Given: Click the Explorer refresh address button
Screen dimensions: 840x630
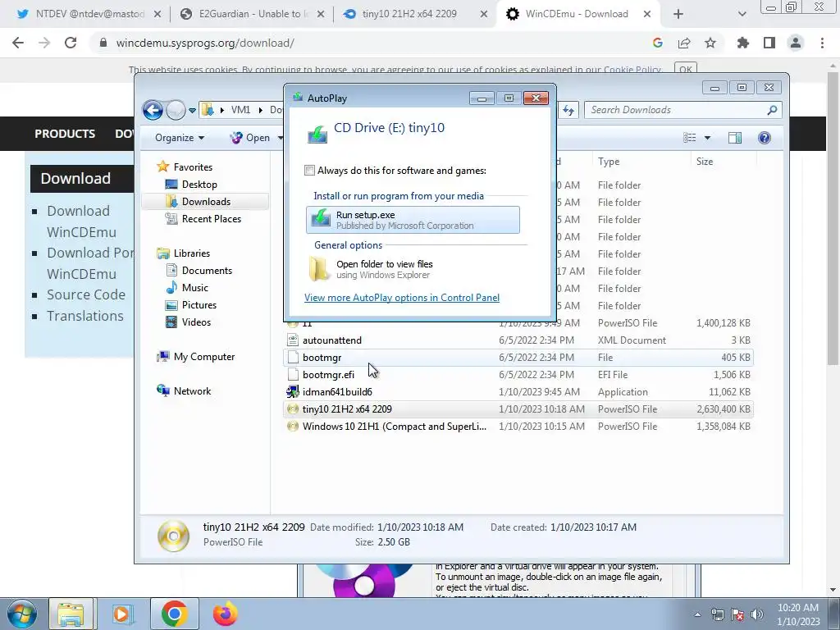Looking at the screenshot, I should click(568, 111).
